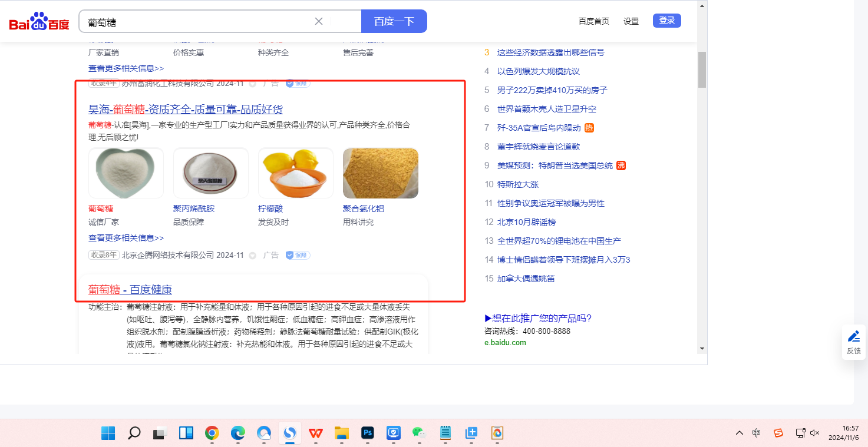Open the 柠檬酸 lemon product thumbnail

[296, 173]
